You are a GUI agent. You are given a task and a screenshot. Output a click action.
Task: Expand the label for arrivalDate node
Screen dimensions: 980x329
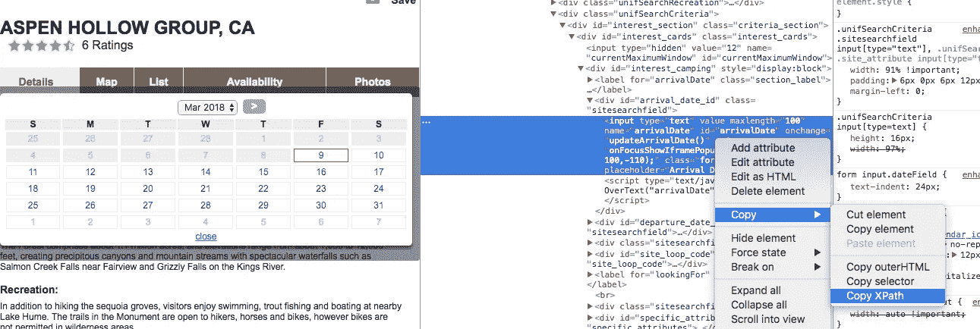[591, 80]
